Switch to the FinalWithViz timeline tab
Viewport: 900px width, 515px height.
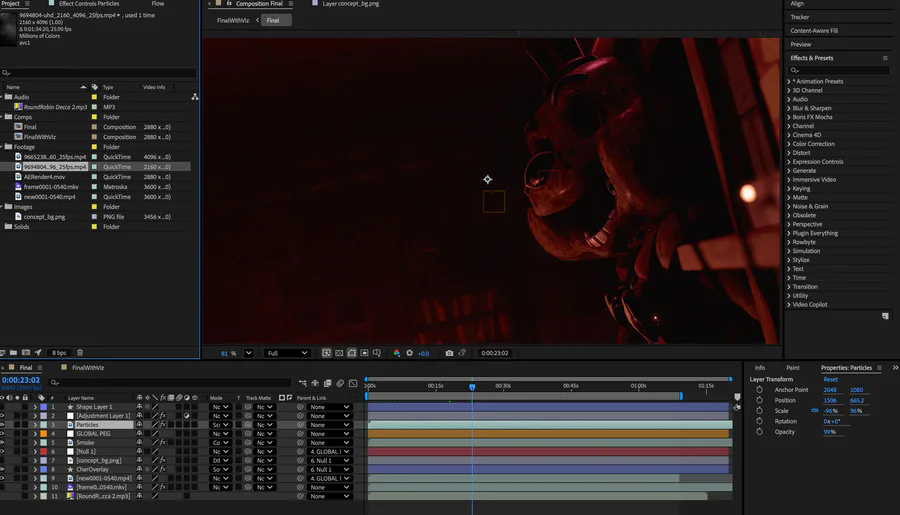88,367
